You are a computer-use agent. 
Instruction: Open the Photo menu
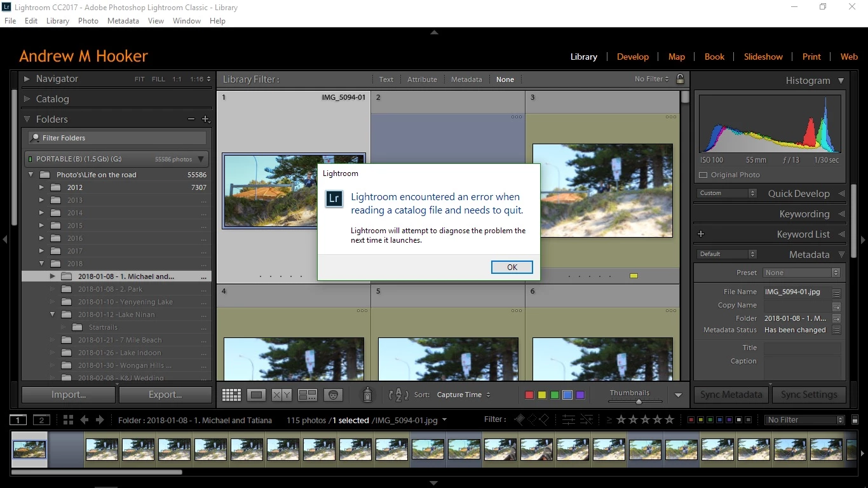coord(88,21)
